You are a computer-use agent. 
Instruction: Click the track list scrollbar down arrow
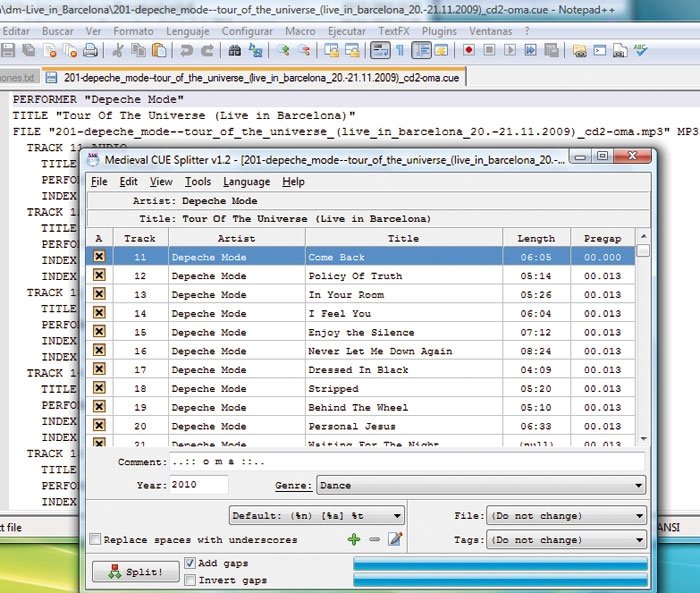[643, 438]
